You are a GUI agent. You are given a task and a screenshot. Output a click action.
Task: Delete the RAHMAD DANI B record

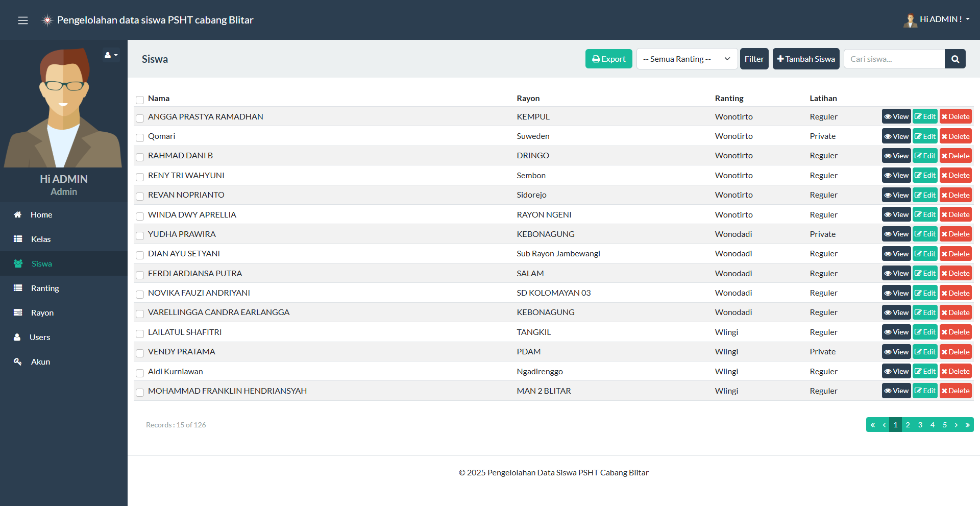pos(955,156)
